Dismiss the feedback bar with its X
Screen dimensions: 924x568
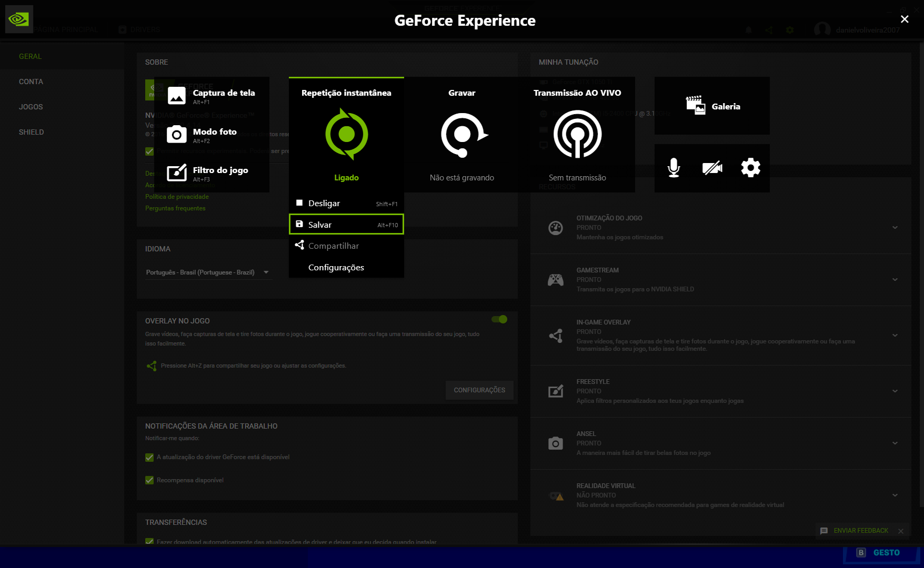[x=901, y=531]
